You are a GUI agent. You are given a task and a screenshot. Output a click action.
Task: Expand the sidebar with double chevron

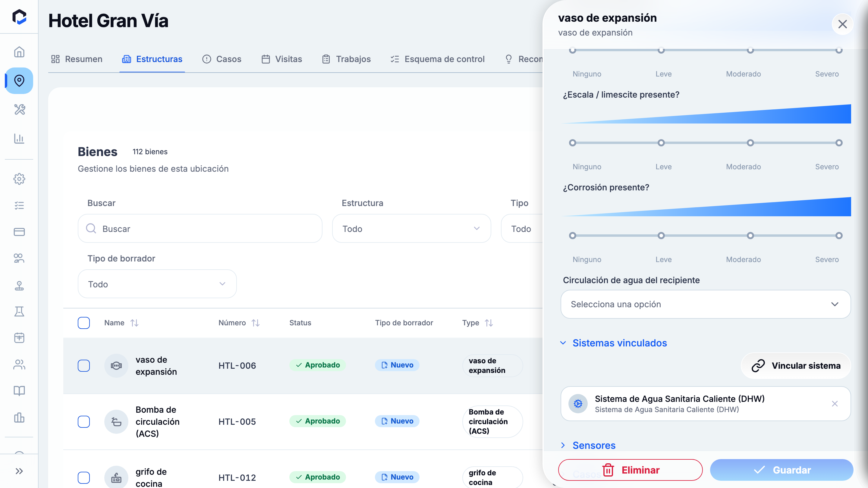coord(19,471)
